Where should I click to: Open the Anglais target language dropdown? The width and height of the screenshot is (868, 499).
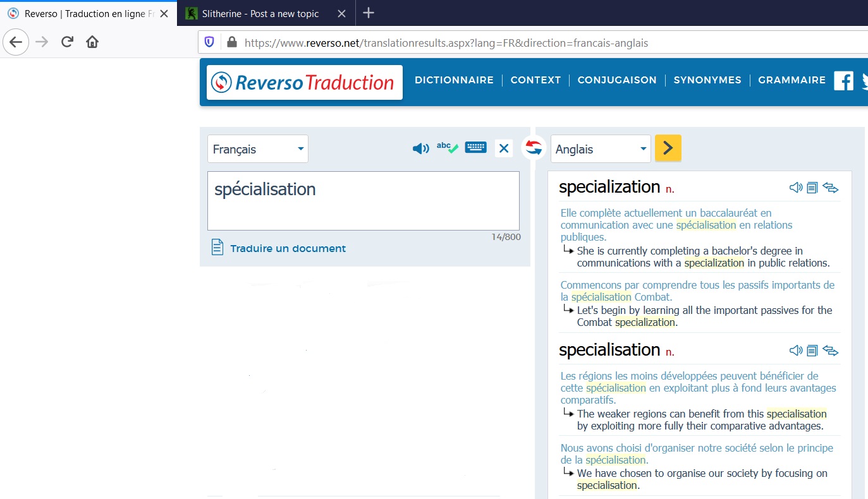pos(601,149)
